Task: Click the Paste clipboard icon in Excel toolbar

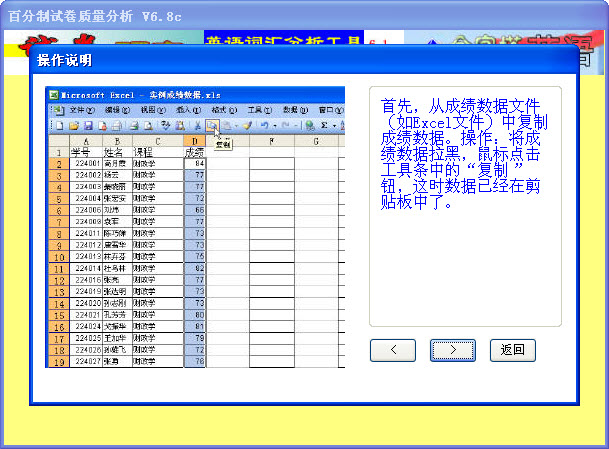Action: pyautogui.click(x=227, y=125)
